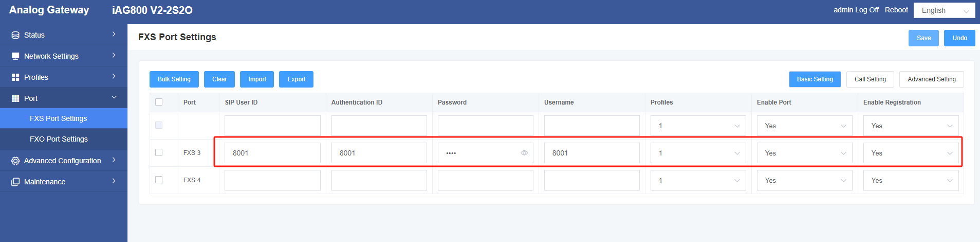Click FXS 4 Authentication ID field
This screenshot has height=242, width=980.
click(379, 180)
